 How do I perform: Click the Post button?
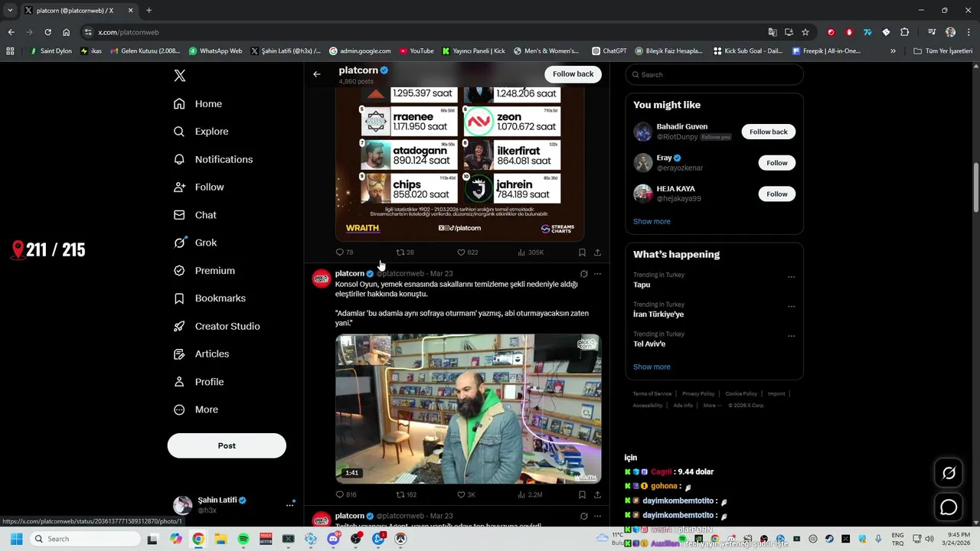point(227,445)
